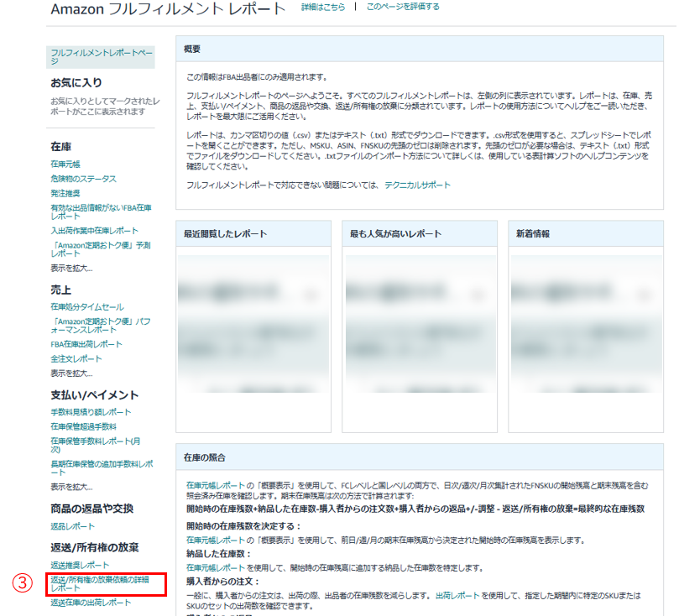Click the お気に入り sidebar heading
Image resolution: width=679 pixels, height=616 pixels.
point(76,83)
